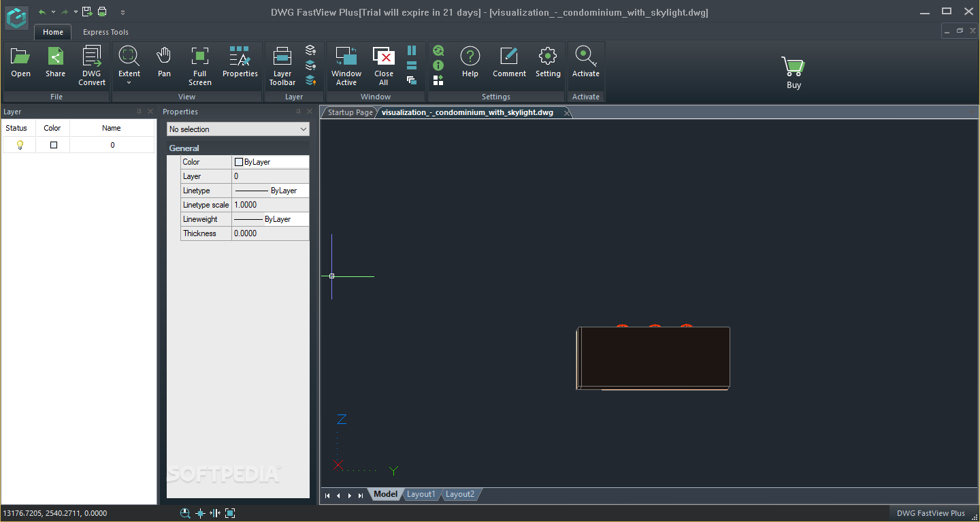Screen dimensions: 980x522
Task: Open a drawing with the Open icon
Action: 20,63
